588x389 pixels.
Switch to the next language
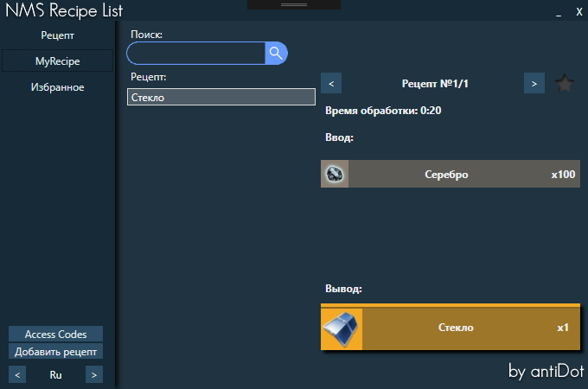pos(94,375)
